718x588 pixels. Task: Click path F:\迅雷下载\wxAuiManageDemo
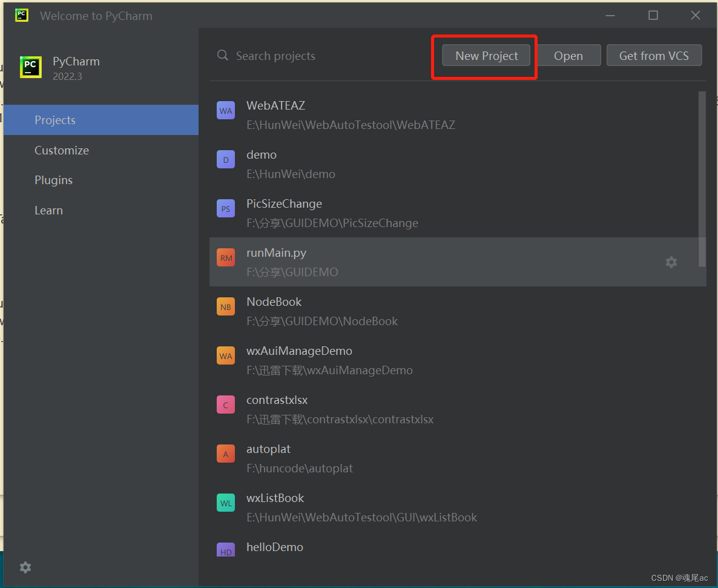pos(330,370)
